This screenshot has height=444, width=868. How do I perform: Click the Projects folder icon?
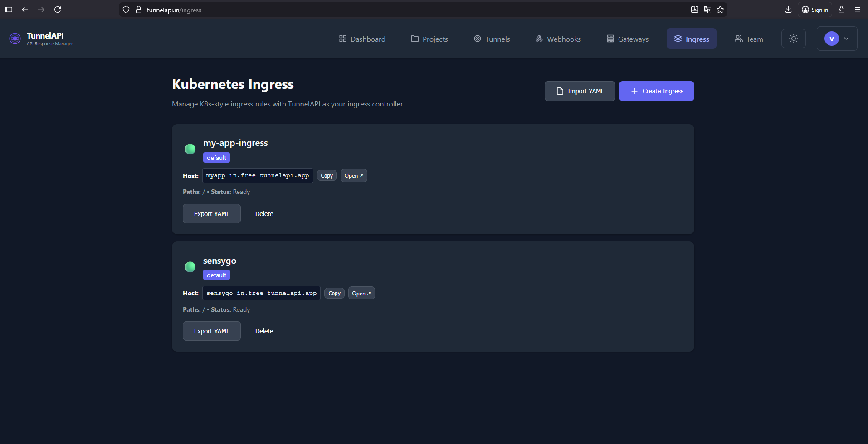[x=414, y=39]
